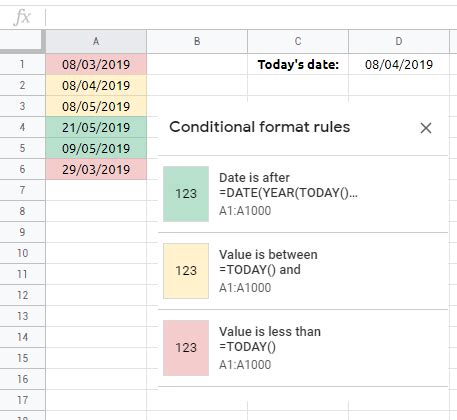Close the Conditional format rules panel
This screenshot has width=457, height=420.
tap(426, 128)
